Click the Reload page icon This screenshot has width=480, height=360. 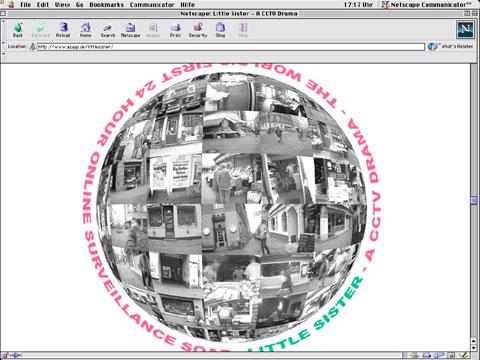[x=63, y=30]
